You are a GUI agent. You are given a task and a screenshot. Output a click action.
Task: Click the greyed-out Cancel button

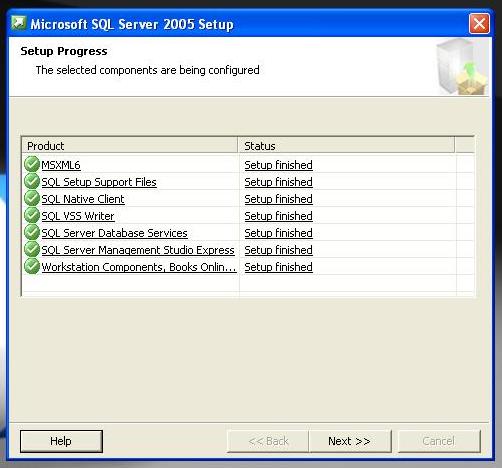coord(439,441)
